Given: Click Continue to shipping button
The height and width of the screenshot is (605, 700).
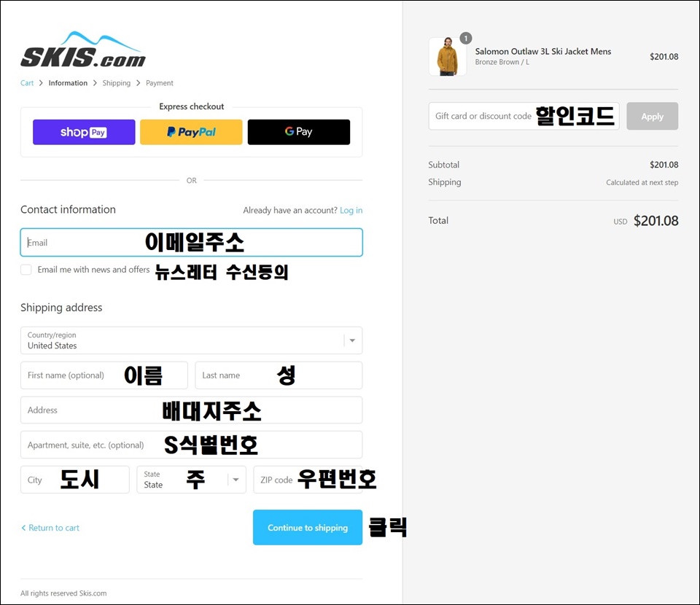Looking at the screenshot, I should click(308, 527).
